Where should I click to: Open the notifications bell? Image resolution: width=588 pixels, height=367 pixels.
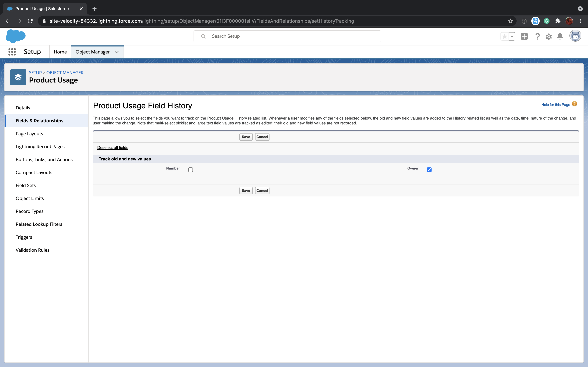click(560, 36)
